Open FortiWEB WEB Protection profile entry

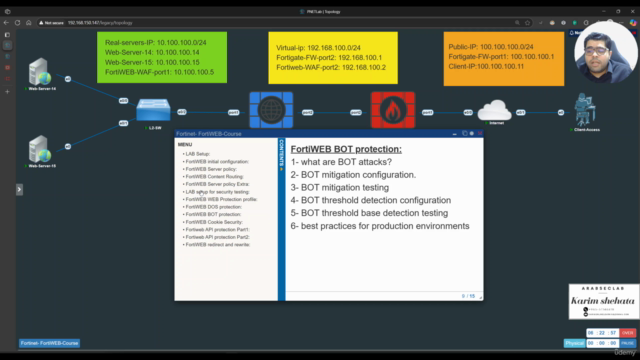click(221, 199)
